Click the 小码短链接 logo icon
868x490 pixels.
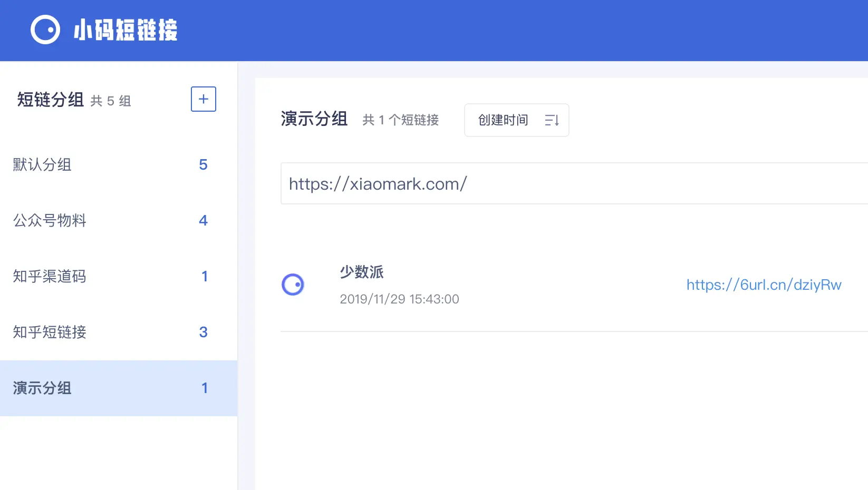pos(45,30)
